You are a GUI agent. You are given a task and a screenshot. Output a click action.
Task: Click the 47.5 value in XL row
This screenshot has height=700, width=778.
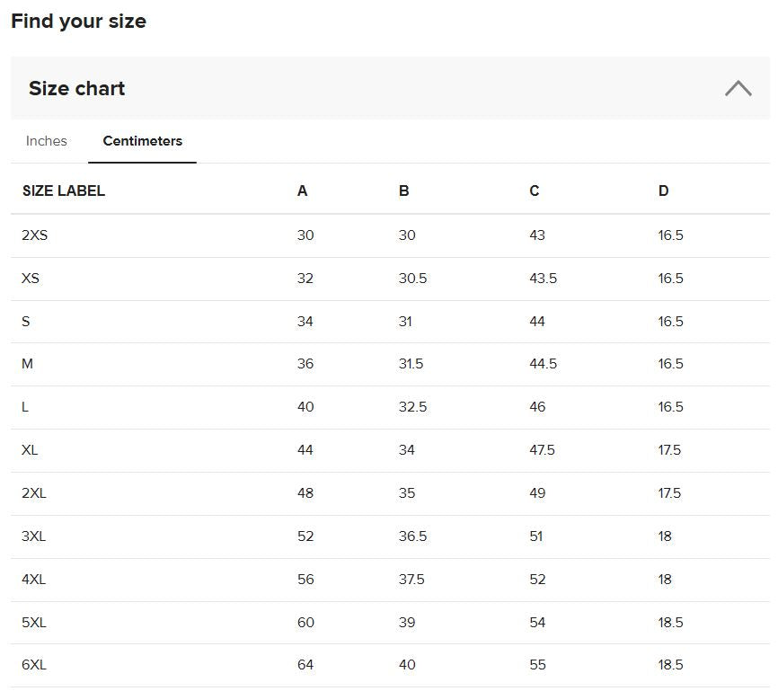tap(543, 450)
